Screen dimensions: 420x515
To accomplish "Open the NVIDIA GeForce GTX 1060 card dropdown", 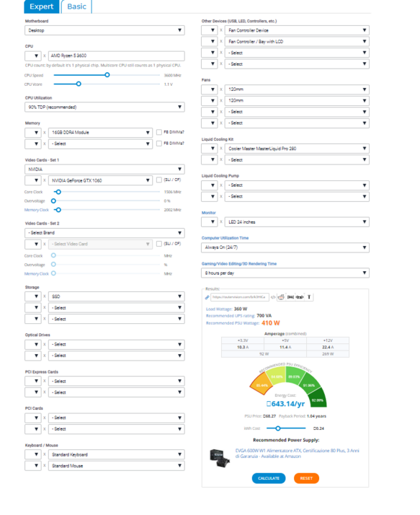I will pos(100,181).
